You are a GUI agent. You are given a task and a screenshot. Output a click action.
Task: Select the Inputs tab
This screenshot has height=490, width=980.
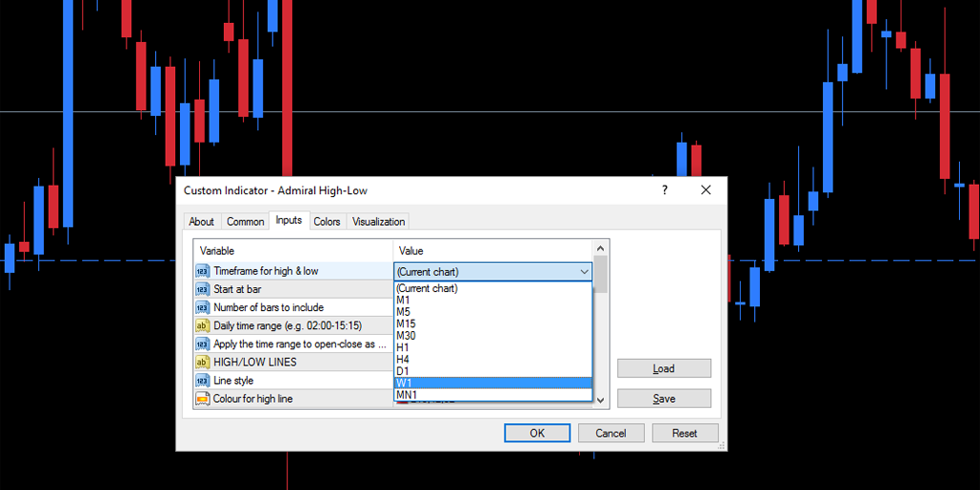[289, 220]
